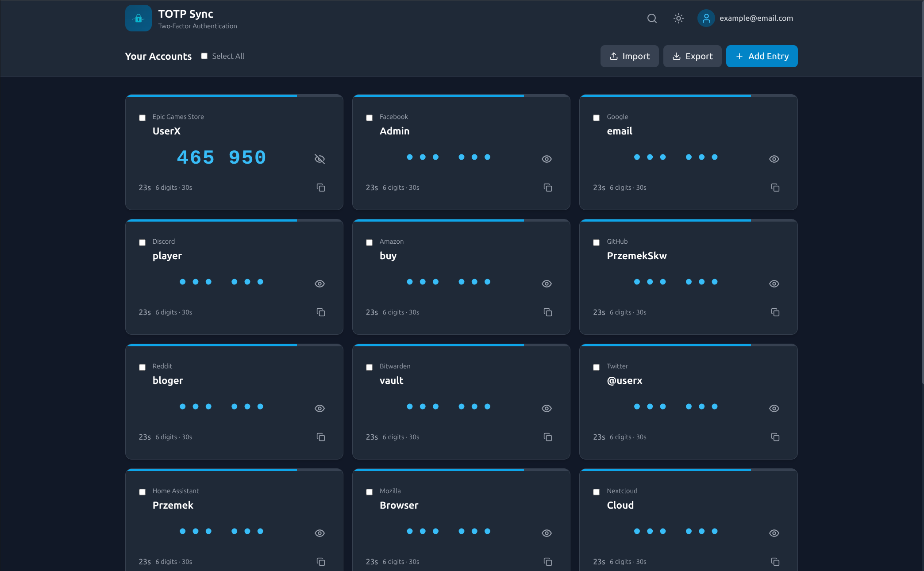Screen dimensions: 924x571
Task: Show the Twitter @userx code
Action: click(774, 408)
